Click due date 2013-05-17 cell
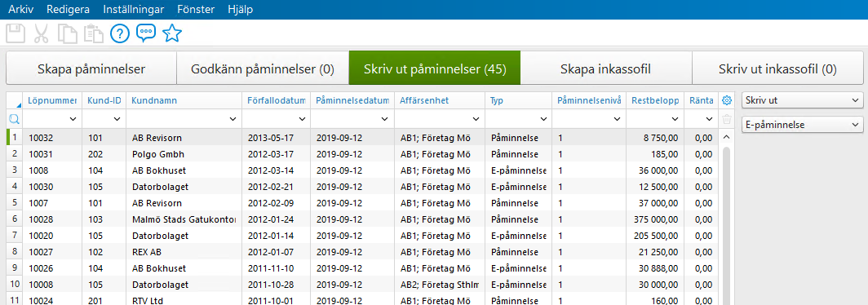The height and width of the screenshot is (305, 868). [x=276, y=138]
